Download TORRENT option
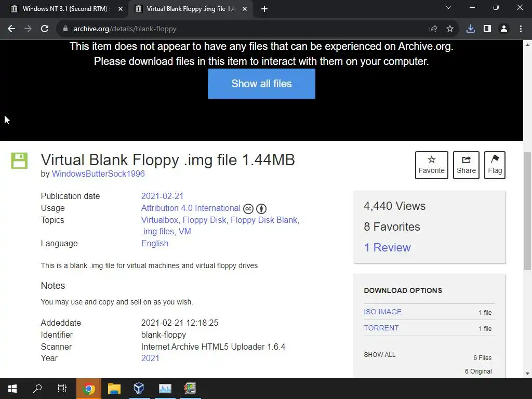The width and height of the screenshot is (532, 399). pos(381,328)
